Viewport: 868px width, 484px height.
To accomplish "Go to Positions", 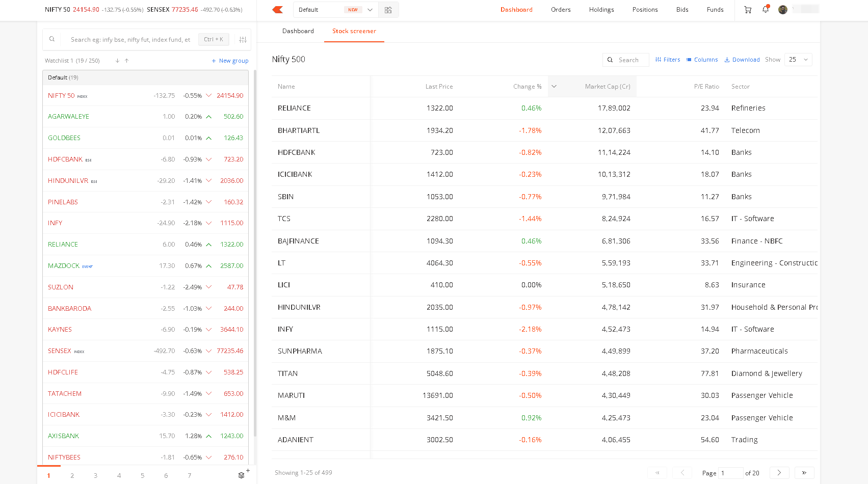I will coord(645,10).
